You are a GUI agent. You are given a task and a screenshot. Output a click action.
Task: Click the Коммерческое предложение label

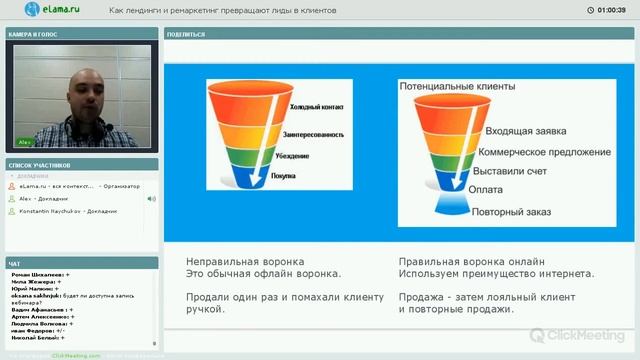(544, 152)
